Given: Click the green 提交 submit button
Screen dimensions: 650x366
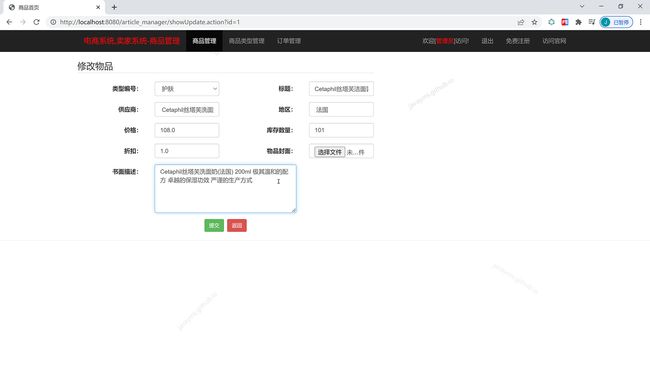Looking at the screenshot, I should (x=214, y=225).
